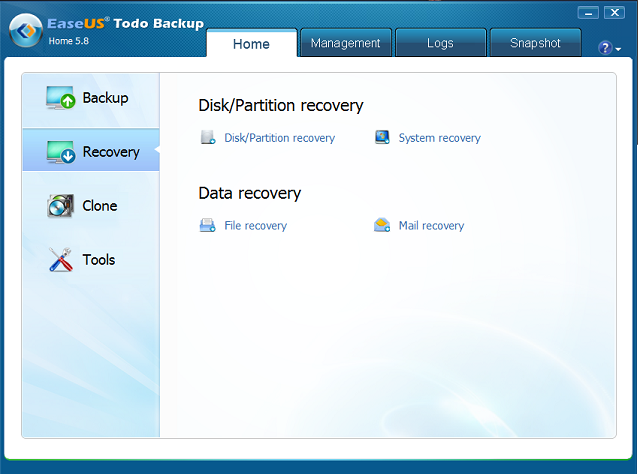Open the Management tab
Viewport: 640px width, 474px height.
[345, 43]
